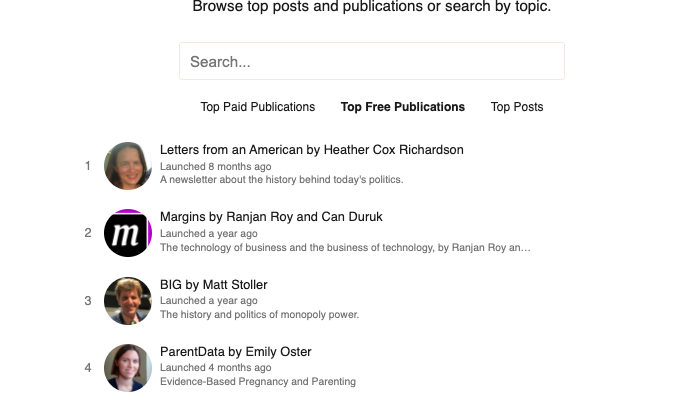Screen dimensions: 698x400
Task: Visit BIG by Matt Stoller
Action: click(x=214, y=285)
